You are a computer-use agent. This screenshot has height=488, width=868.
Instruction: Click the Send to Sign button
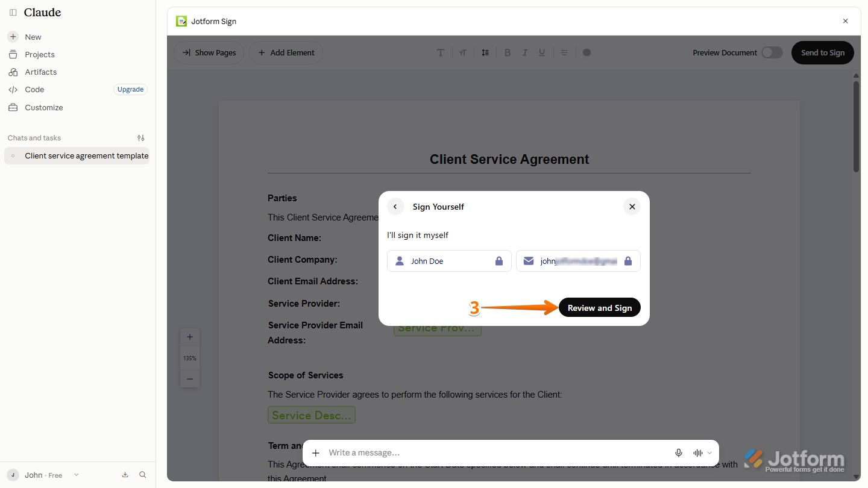coord(823,52)
